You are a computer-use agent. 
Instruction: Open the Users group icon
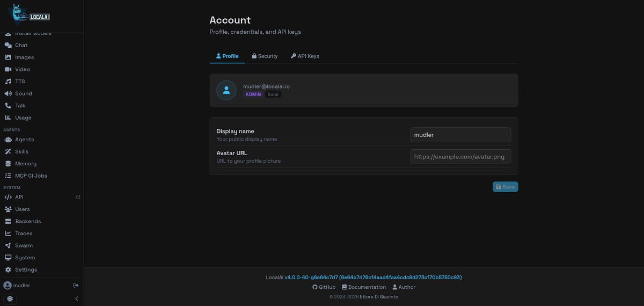[8, 209]
